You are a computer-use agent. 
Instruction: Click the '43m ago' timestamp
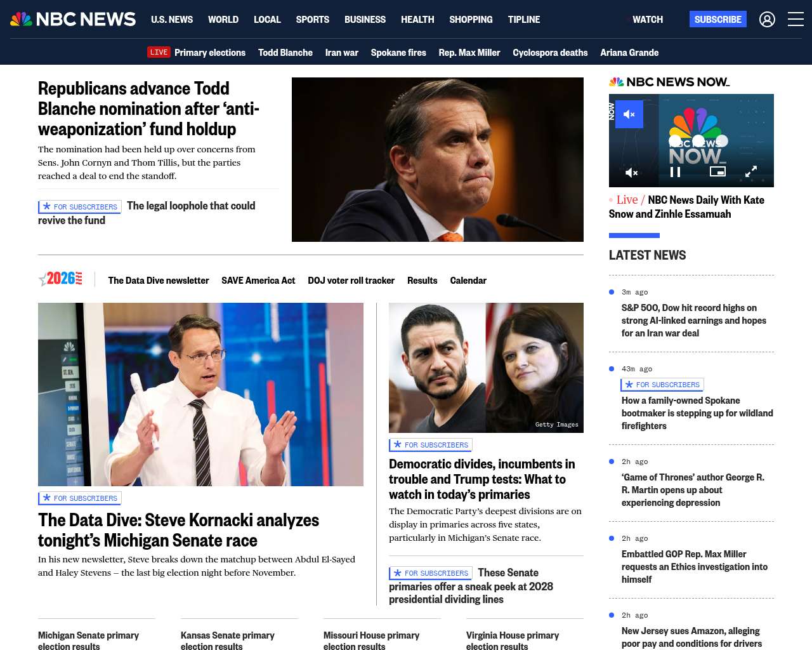(637, 369)
